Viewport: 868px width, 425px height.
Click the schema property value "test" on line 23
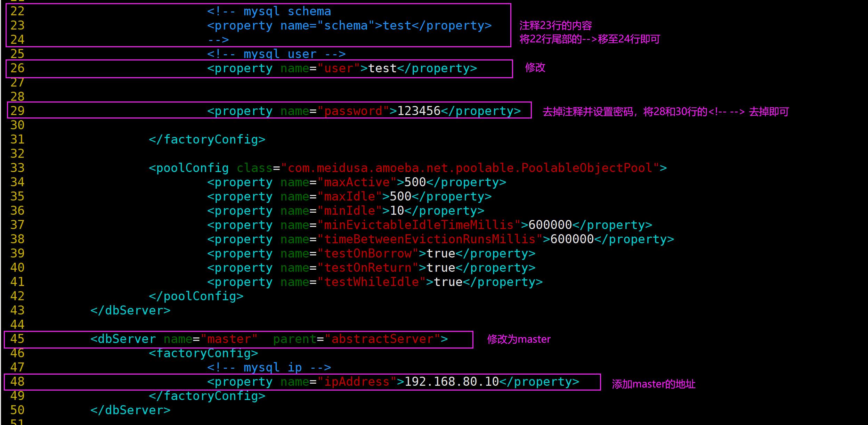[397, 26]
